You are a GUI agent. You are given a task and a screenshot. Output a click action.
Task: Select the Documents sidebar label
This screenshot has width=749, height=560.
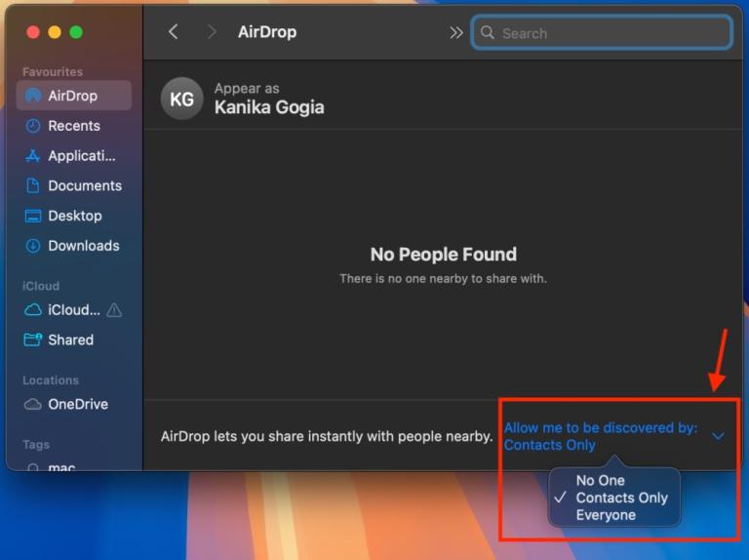(x=85, y=185)
